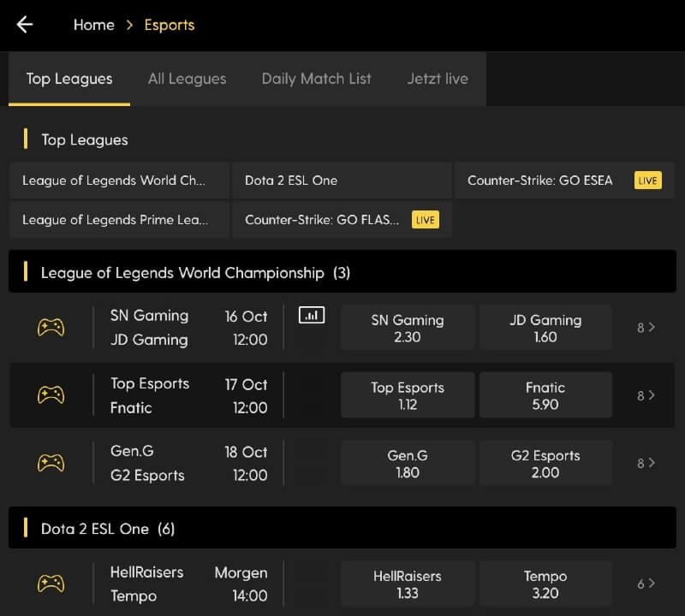Bet on Fnatic at 5.90
The width and height of the screenshot is (685, 616).
545,395
